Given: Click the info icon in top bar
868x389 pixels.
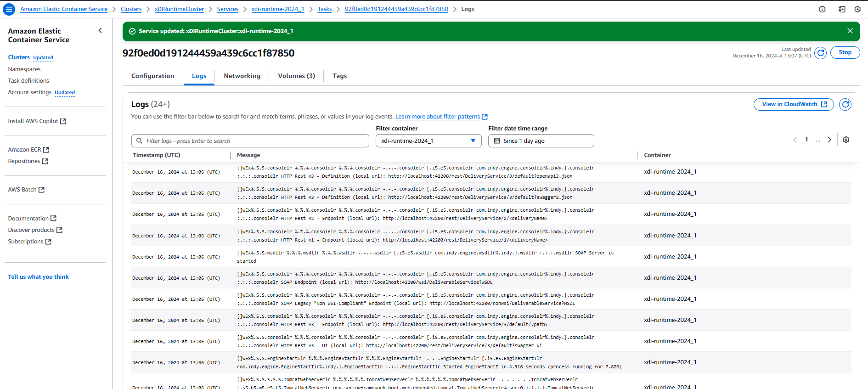Looking at the screenshot, I should point(822,9).
